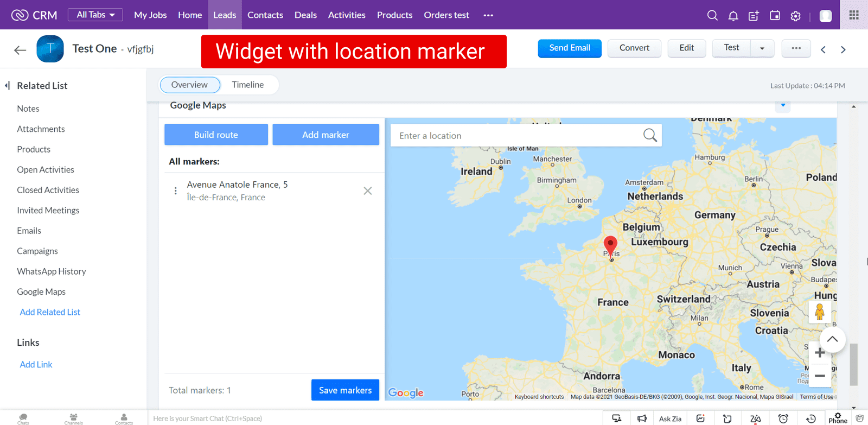Image resolution: width=868 pixels, height=425 pixels.
Task: Click the page vertical scrollbar thumb
Action: click(853, 364)
